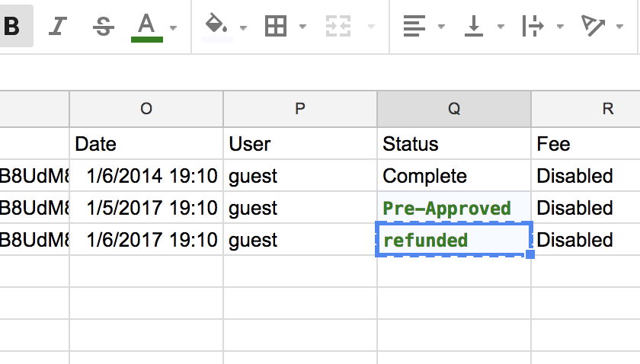Screen dimensions: 640x364
Task: Open the text wrapping dropdown arrow
Action: [x=561, y=27]
